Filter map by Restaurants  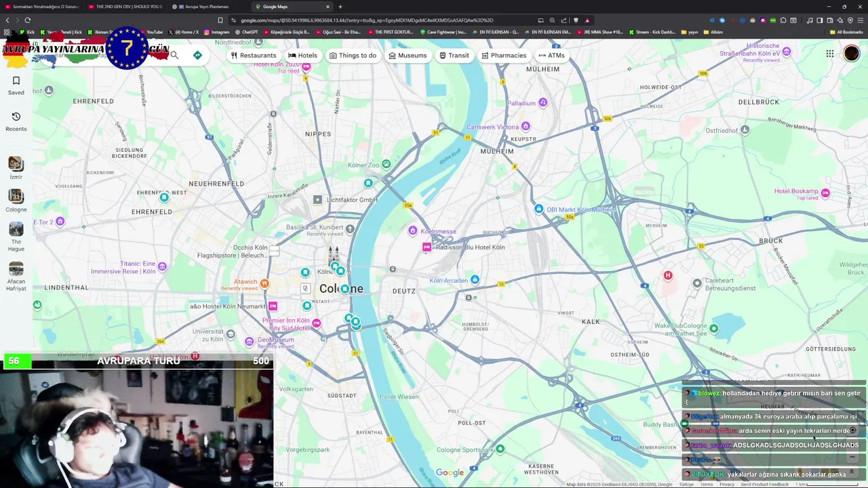point(254,56)
